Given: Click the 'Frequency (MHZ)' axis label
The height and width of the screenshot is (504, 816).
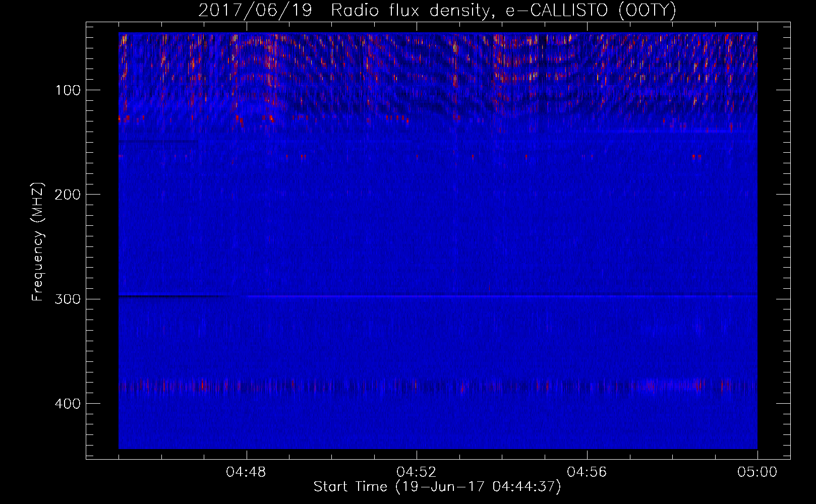Looking at the screenshot, I should [x=38, y=242].
